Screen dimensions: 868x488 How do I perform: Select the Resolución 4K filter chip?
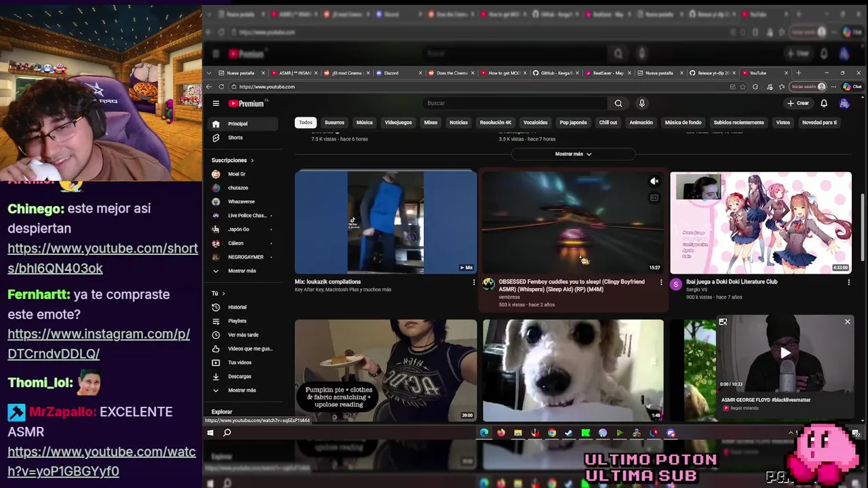click(495, 123)
